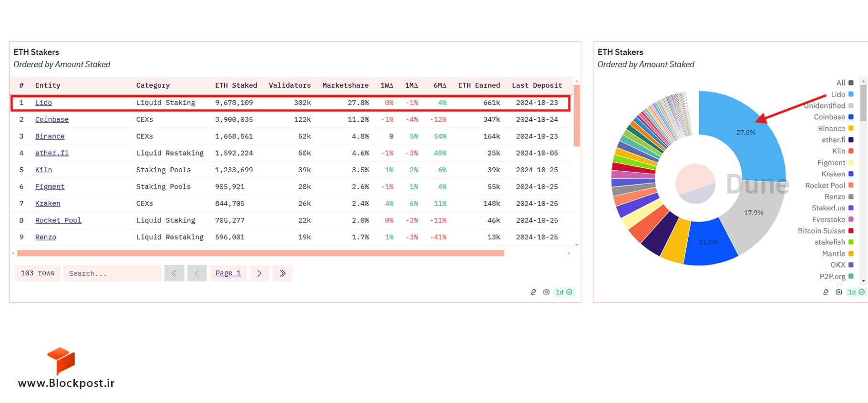The width and height of the screenshot is (868, 403).
Task: Open the Lido entity link
Action: coord(43,103)
